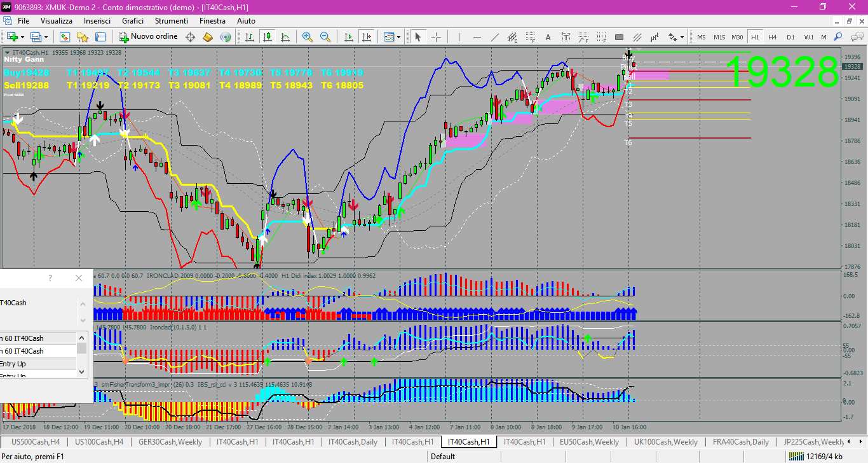The width and height of the screenshot is (868, 463).
Task: Set timeframe to H4
Action: point(772,37)
